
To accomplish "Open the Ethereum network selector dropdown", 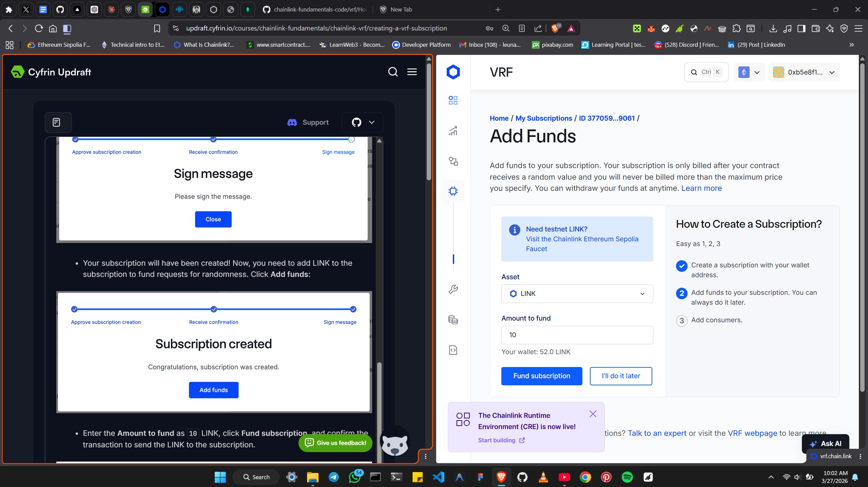I will [x=749, y=72].
